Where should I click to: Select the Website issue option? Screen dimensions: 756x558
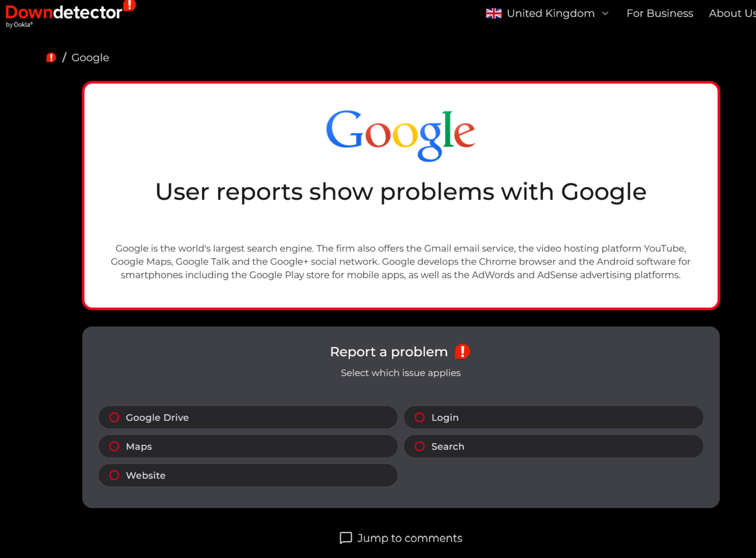248,475
